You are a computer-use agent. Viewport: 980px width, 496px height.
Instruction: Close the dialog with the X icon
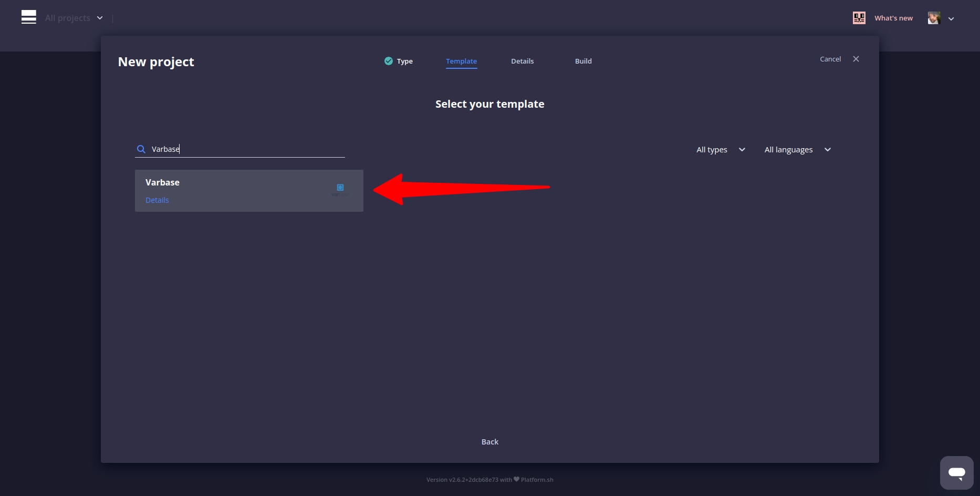856,59
